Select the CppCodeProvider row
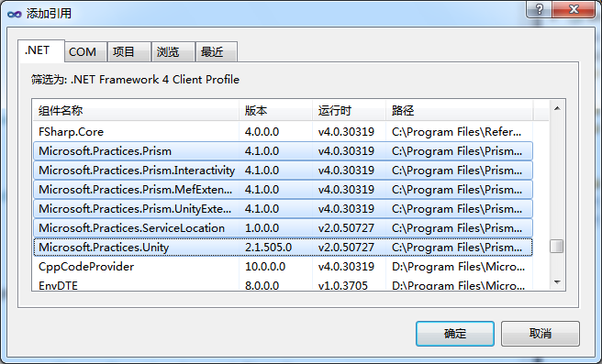This screenshot has height=364, width=602. 283,267
